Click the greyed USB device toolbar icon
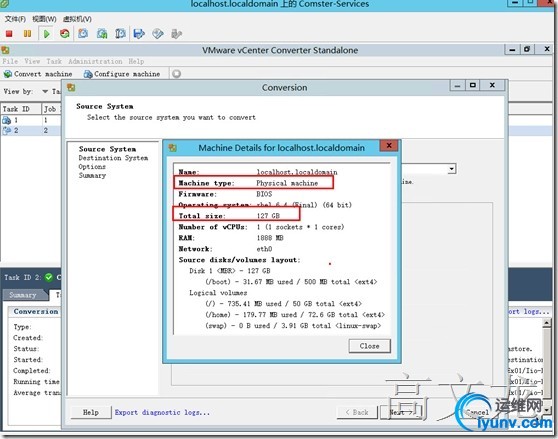 pos(176,34)
